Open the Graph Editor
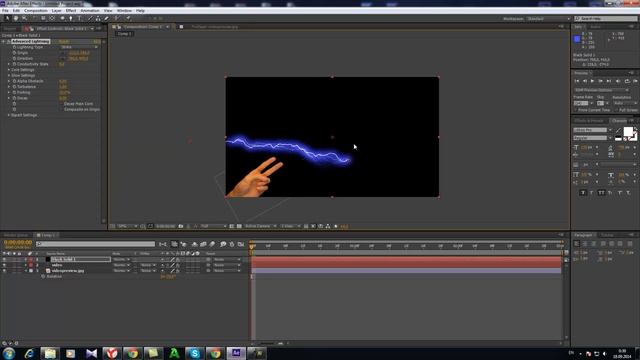 [241, 244]
